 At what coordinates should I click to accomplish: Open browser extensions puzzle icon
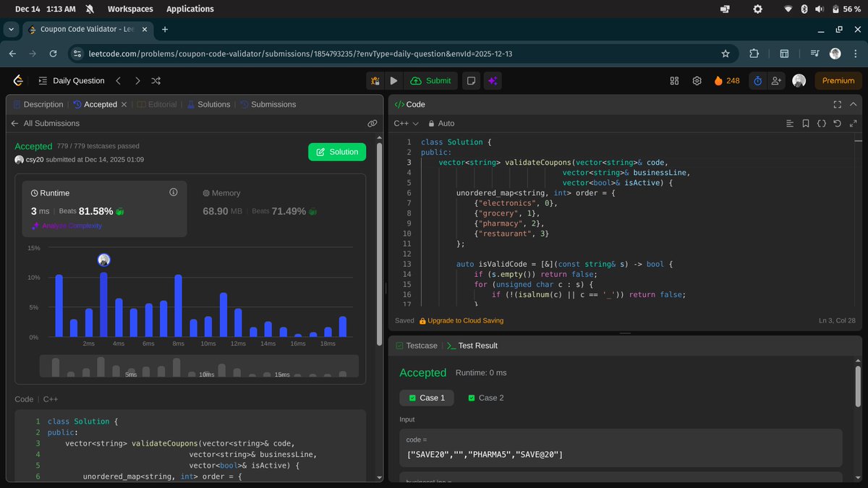[754, 53]
